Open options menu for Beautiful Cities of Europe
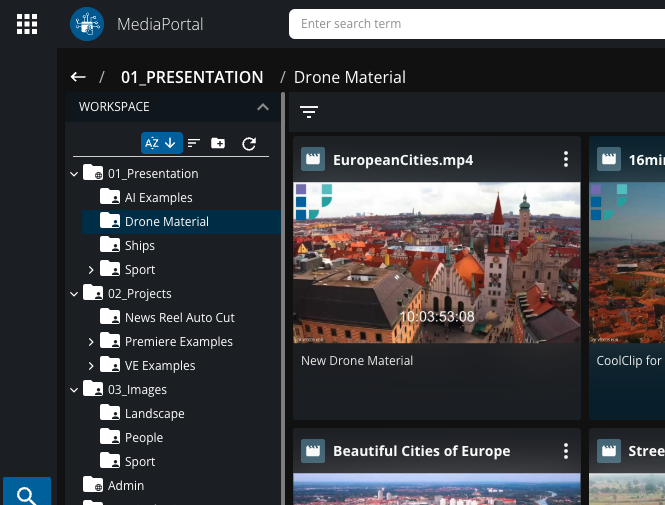The height and width of the screenshot is (505, 665). click(x=566, y=451)
